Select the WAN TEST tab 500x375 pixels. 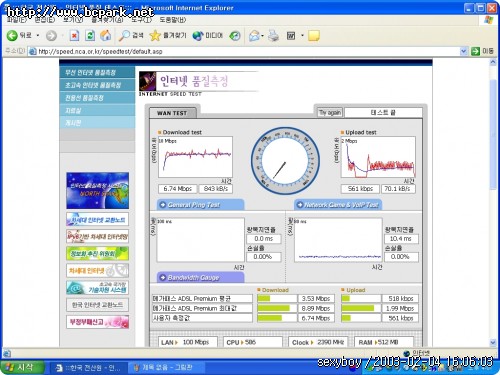pos(173,113)
